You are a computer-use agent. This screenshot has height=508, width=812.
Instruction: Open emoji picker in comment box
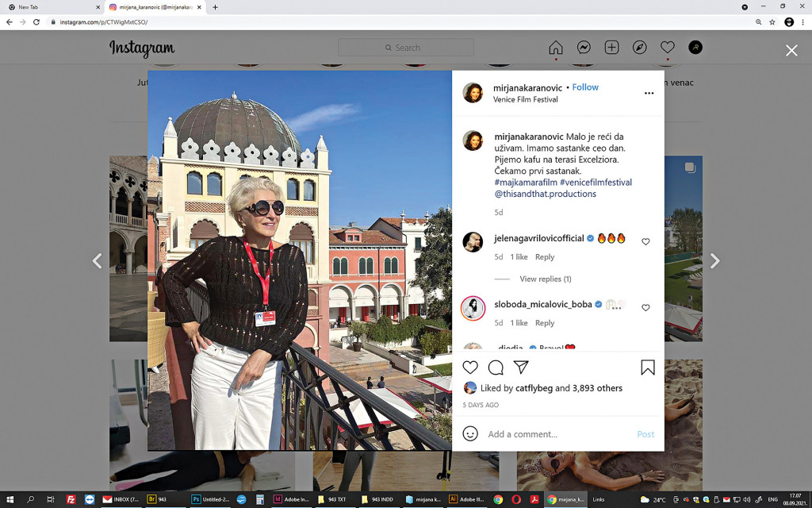tap(470, 434)
